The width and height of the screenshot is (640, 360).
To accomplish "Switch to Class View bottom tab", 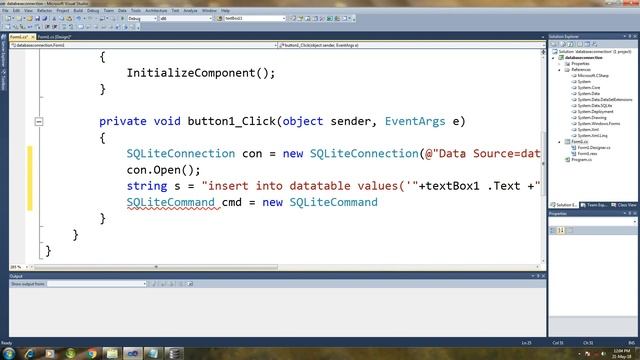I will point(623,205).
